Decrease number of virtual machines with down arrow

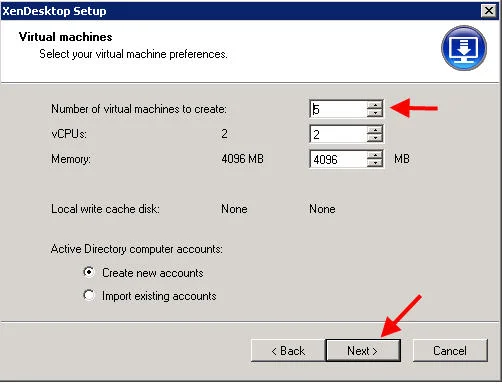click(x=375, y=113)
